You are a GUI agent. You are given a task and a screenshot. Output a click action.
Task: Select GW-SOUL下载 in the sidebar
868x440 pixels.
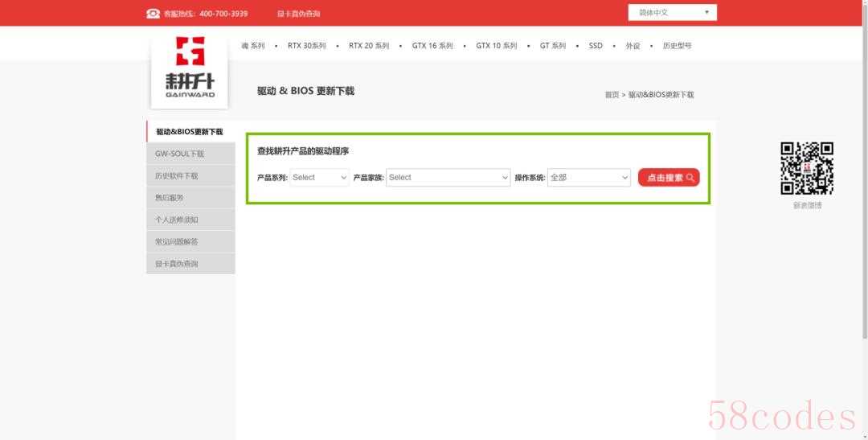(179, 154)
